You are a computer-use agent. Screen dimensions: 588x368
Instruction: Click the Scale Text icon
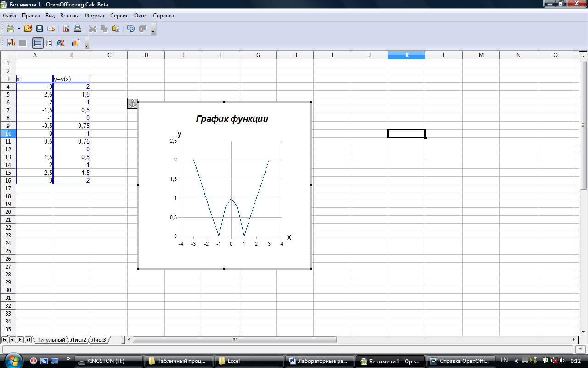click(x=60, y=43)
